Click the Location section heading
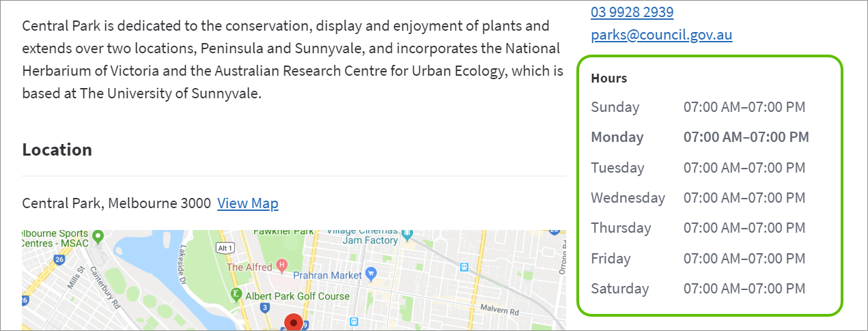Viewport: 868px width, 331px height. pyautogui.click(x=57, y=150)
